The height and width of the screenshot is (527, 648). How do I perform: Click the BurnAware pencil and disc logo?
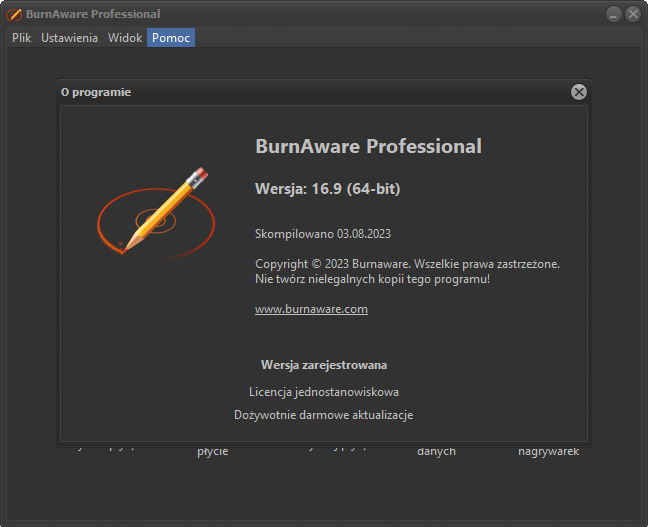tap(156, 214)
